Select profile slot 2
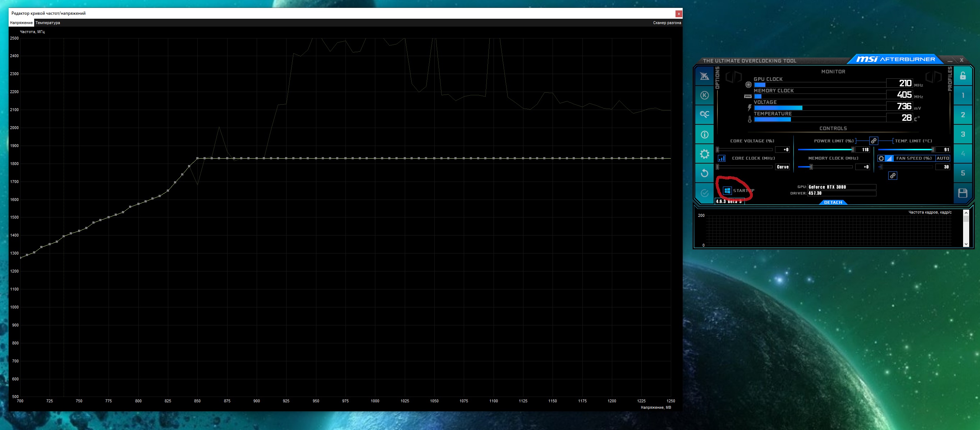Screen dimensions: 980x430 tap(962, 115)
